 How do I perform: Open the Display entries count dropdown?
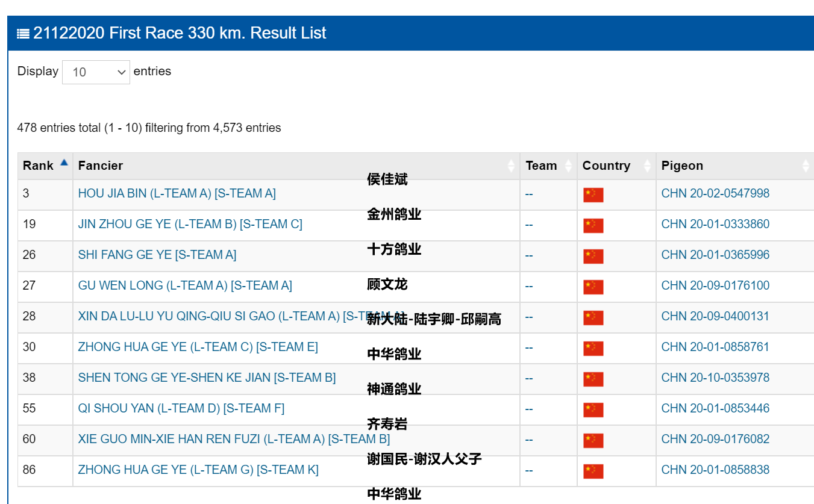(96, 72)
